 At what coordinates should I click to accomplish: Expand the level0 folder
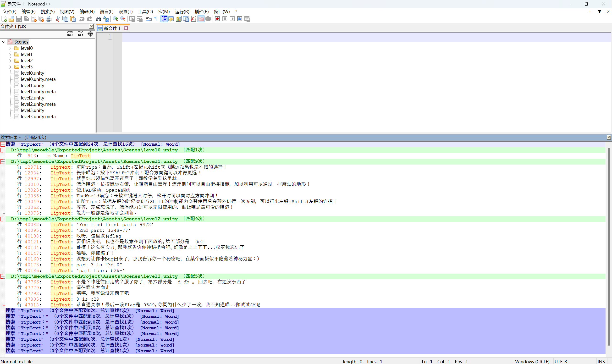[10, 48]
